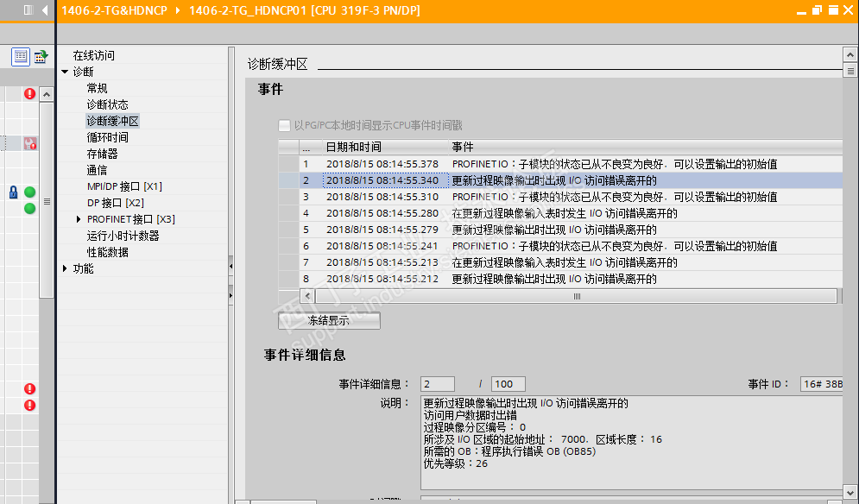
Task: Click the right pane scroll-down arrow
Action: click(x=850, y=492)
